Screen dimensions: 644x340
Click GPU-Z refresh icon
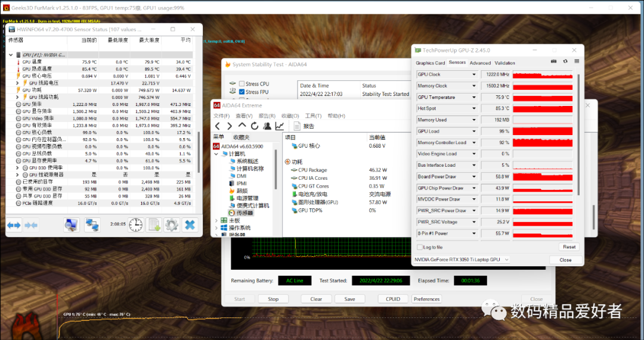[565, 61]
